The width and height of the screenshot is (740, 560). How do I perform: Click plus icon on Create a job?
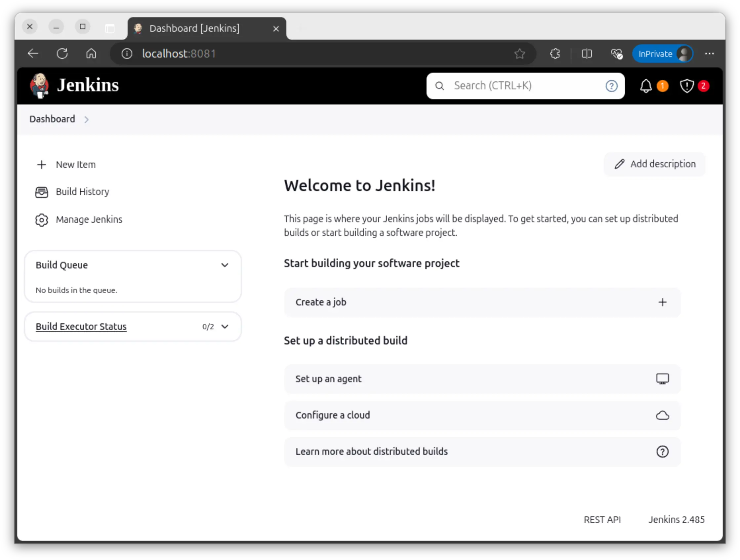pyautogui.click(x=662, y=302)
